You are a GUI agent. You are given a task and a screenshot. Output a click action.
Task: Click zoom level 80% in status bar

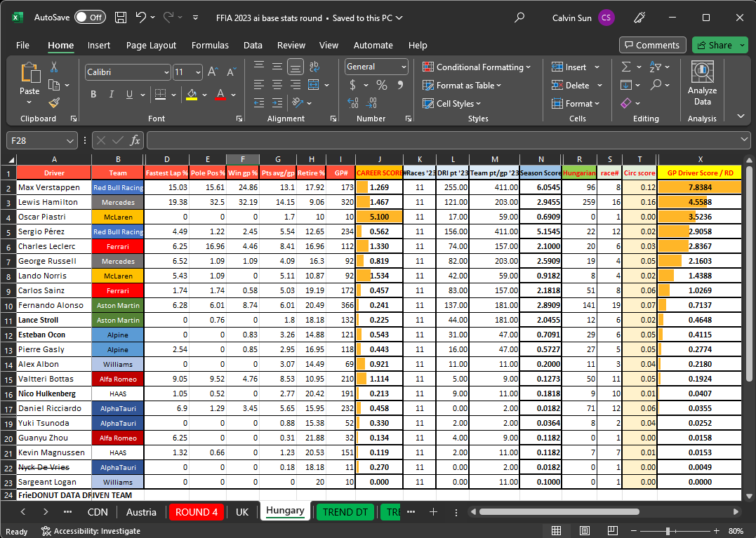click(x=736, y=531)
